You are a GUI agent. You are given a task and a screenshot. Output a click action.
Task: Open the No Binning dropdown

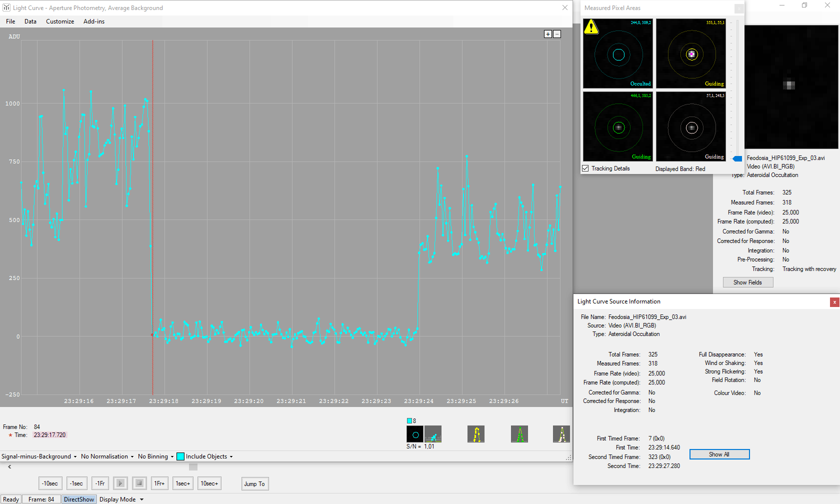pyautogui.click(x=155, y=456)
